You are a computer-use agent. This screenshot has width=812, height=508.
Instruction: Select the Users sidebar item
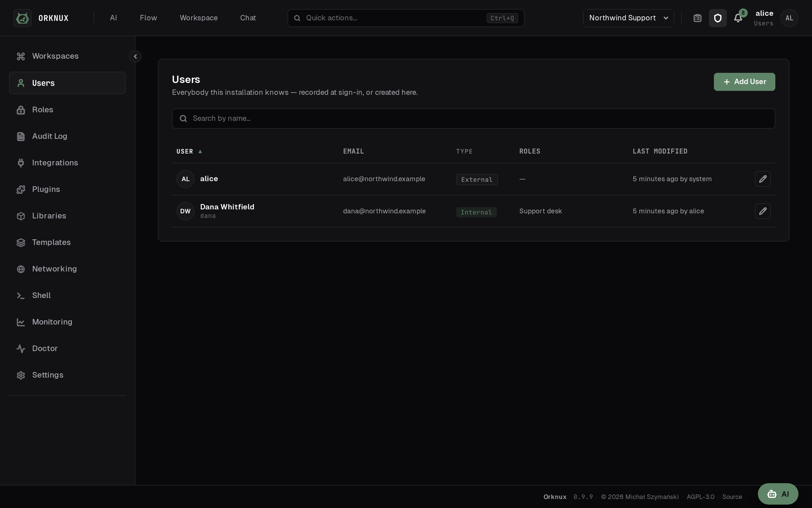[67, 83]
